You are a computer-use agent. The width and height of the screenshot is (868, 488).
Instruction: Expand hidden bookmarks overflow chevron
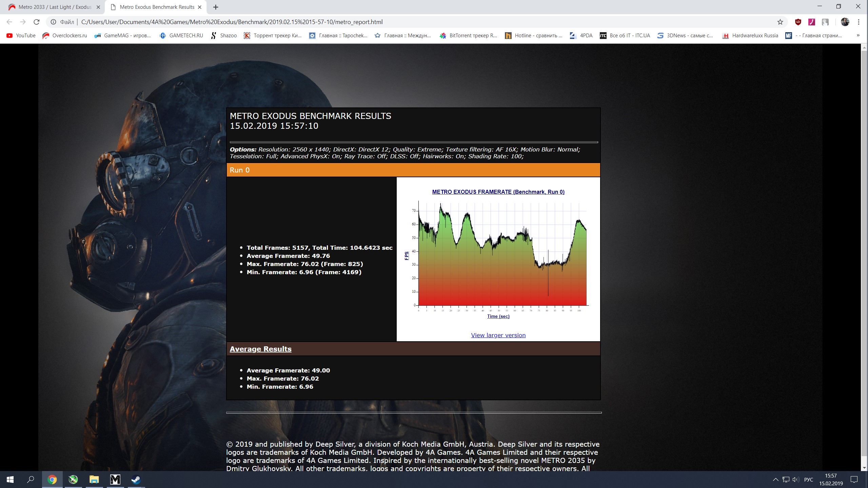coord(858,36)
